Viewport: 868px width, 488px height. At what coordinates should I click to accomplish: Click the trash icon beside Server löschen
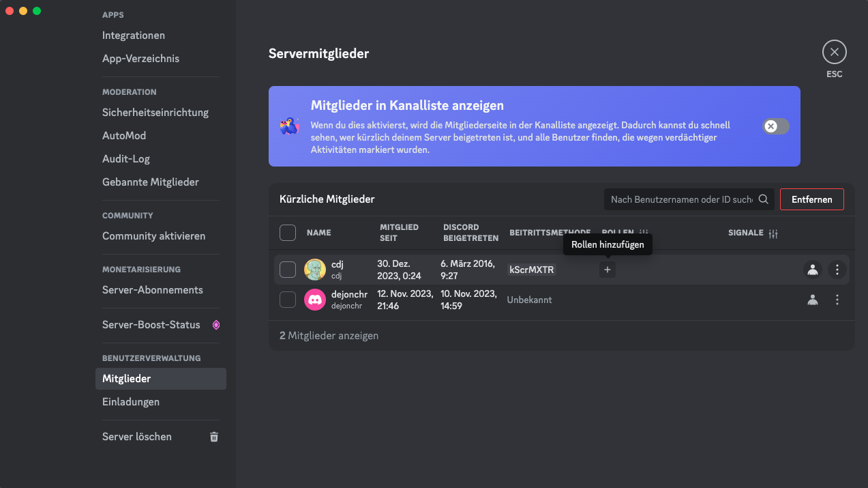tap(214, 437)
